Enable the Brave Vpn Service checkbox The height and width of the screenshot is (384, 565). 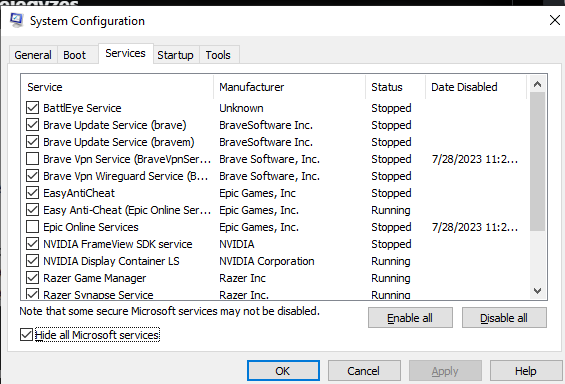32,159
